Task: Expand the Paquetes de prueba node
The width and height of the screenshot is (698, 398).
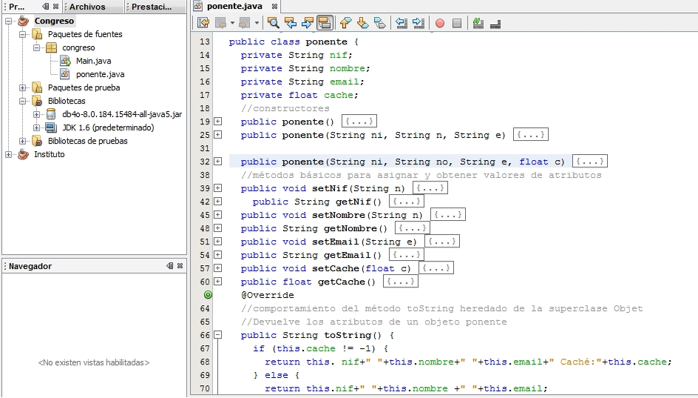Action: pos(22,88)
